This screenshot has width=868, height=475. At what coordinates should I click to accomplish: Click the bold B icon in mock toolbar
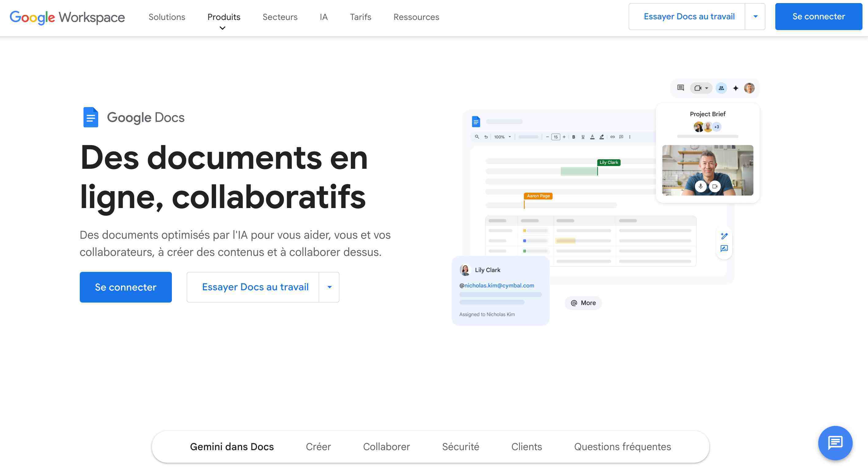[x=573, y=137]
